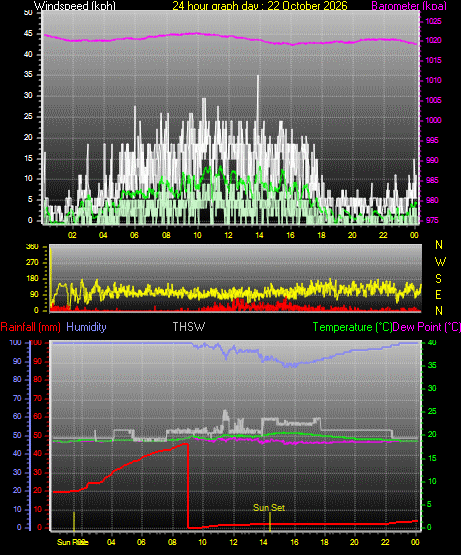Image resolution: width=461 pixels, height=555 pixels.
Task: Click the E compass direction label
Action: (438, 295)
